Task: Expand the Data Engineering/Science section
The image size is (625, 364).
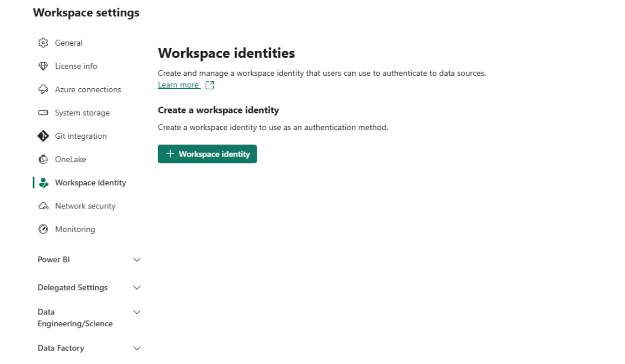Action: click(137, 312)
